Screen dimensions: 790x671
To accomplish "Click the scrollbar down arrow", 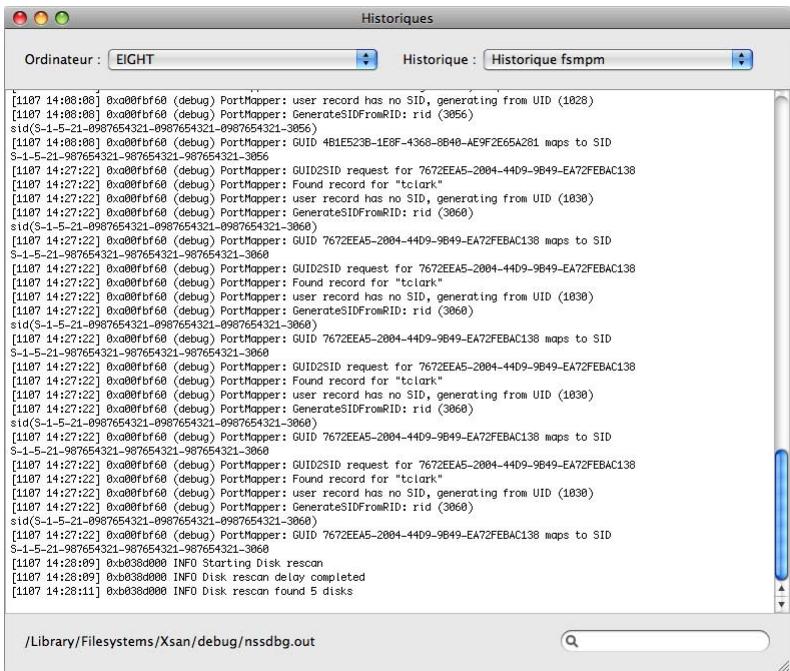I will point(781,603).
